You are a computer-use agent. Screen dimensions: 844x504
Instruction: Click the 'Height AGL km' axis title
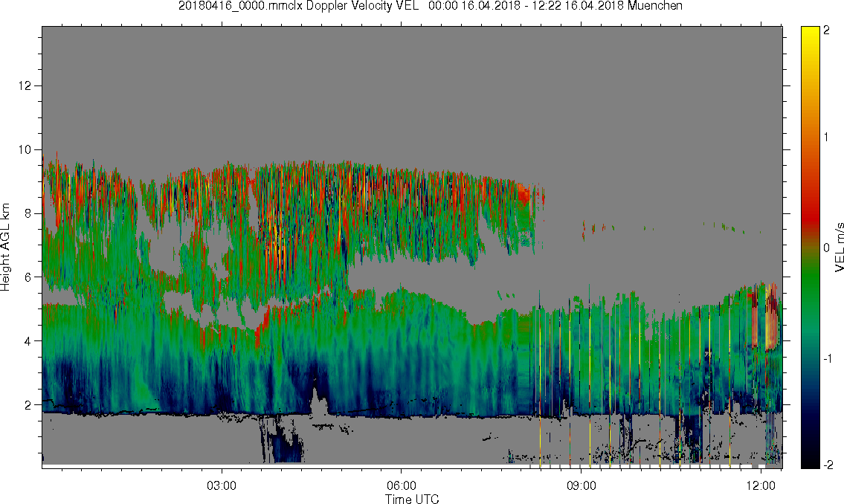coord(5,247)
